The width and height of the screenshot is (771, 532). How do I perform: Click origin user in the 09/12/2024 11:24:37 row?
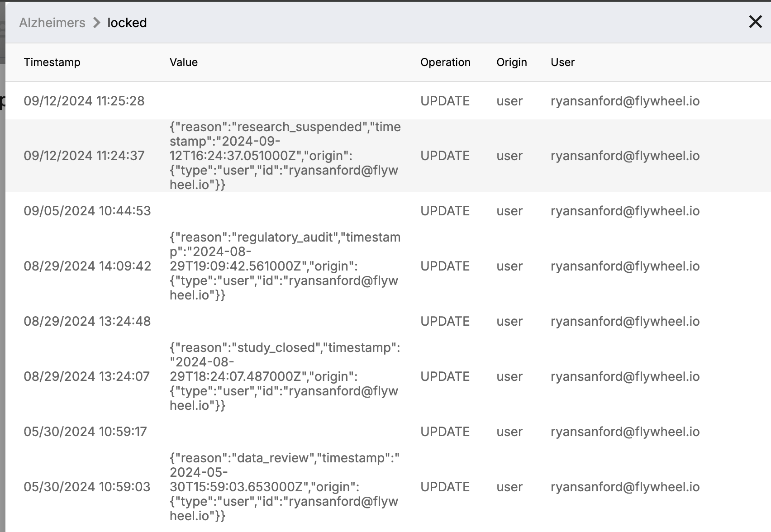tap(509, 156)
